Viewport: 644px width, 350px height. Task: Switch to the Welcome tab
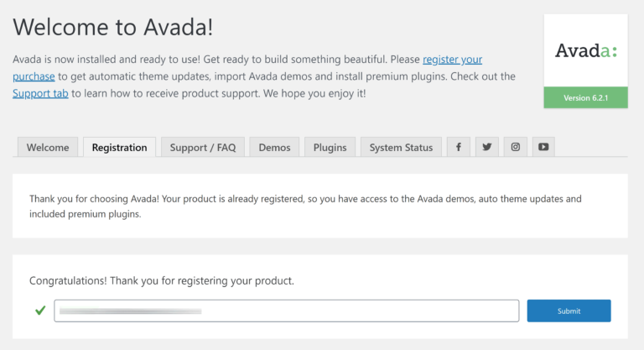[x=48, y=148]
